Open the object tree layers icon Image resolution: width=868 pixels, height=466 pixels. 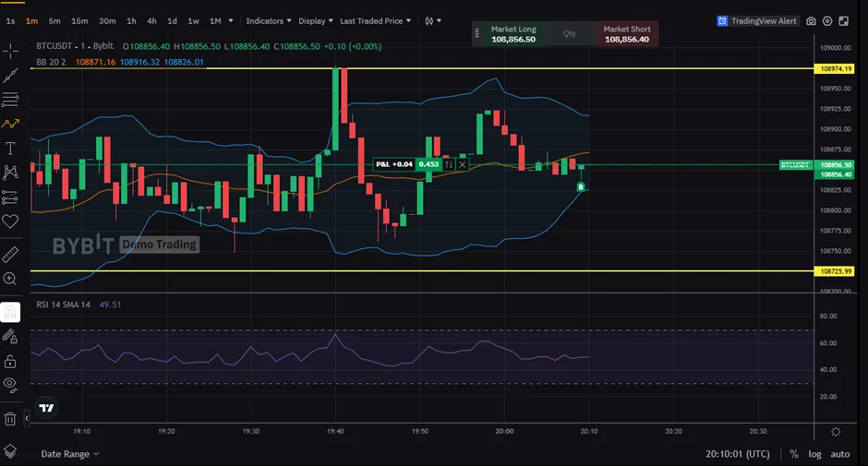[x=10, y=451]
